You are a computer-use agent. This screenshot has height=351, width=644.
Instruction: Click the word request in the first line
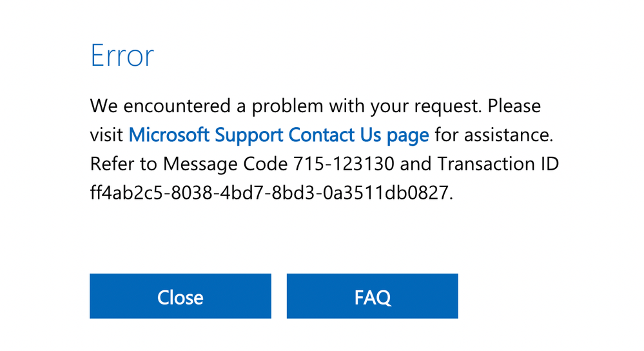click(x=447, y=107)
